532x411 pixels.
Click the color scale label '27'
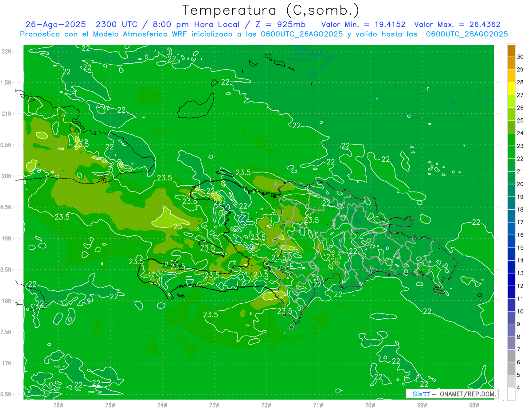(520, 95)
